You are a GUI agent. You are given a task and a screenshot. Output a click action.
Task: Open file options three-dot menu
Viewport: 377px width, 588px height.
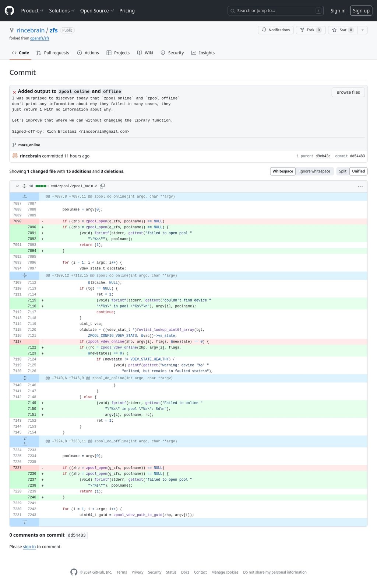360,186
